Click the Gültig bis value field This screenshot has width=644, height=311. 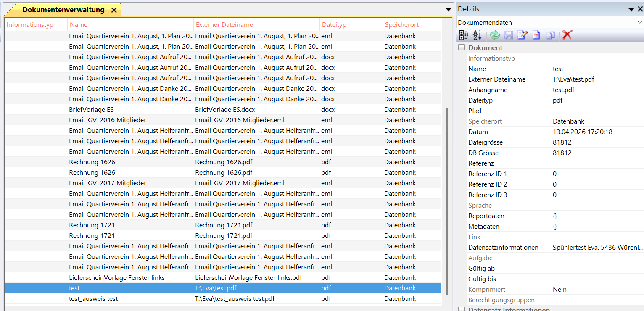pyautogui.click(x=597, y=279)
